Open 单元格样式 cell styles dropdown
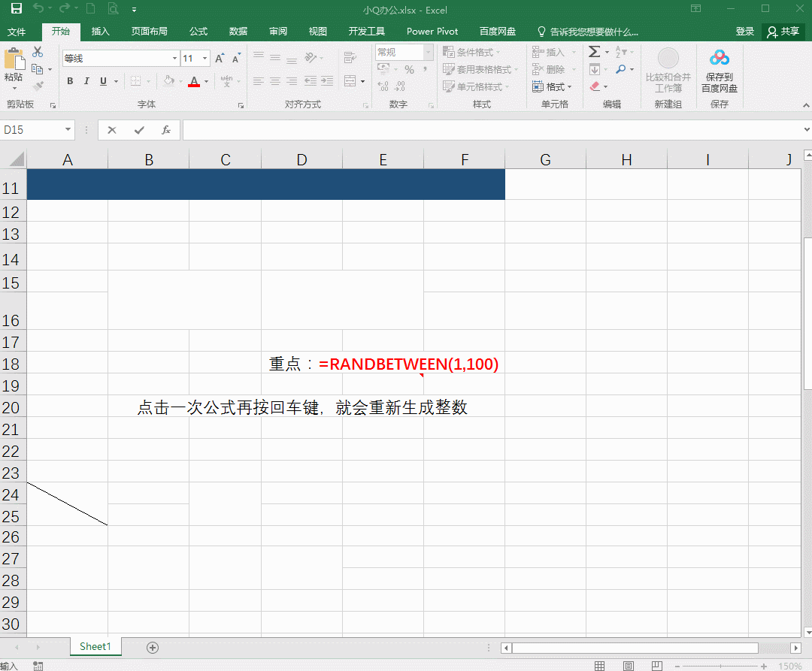 tap(476, 86)
